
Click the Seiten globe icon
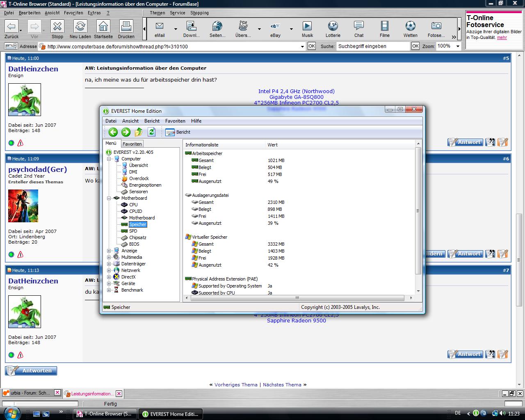pos(217,29)
